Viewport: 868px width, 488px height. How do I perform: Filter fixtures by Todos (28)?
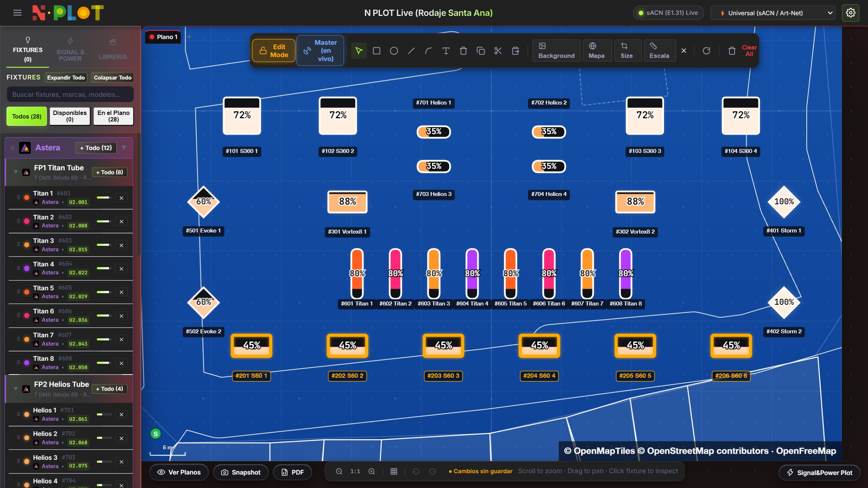(27, 116)
